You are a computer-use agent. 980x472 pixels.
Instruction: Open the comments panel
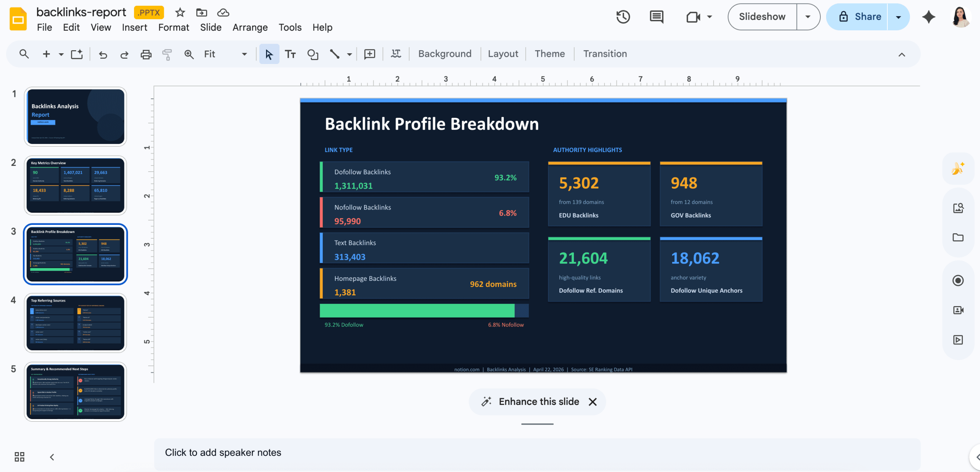point(656,16)
